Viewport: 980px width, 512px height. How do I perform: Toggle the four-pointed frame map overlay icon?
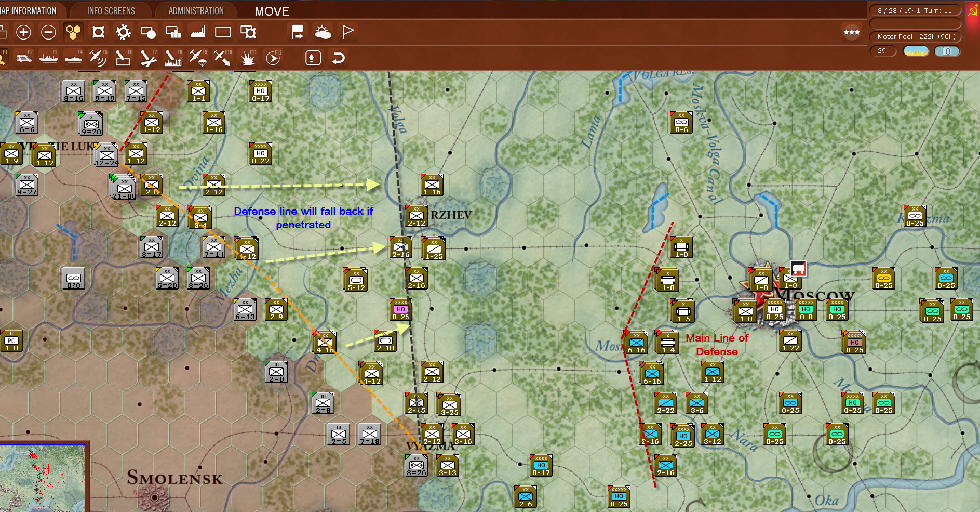point(98,32)
